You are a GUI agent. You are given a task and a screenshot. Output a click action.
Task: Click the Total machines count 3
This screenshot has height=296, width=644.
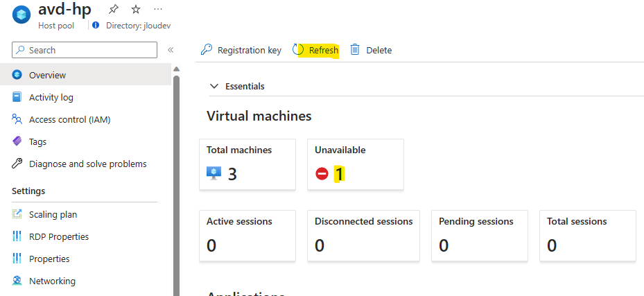232,175
